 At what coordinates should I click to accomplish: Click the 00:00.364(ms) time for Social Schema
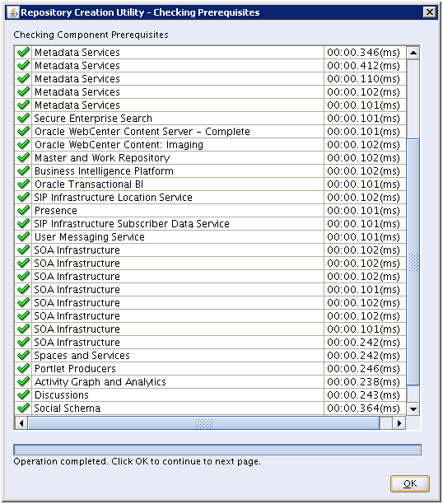point(365,408)
